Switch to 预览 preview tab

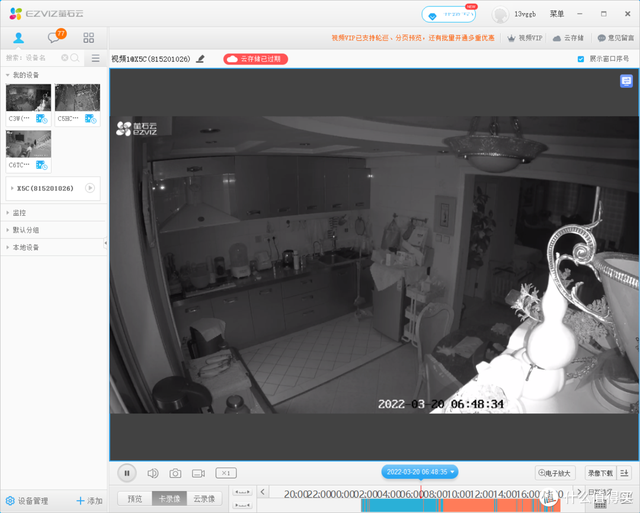135,499
